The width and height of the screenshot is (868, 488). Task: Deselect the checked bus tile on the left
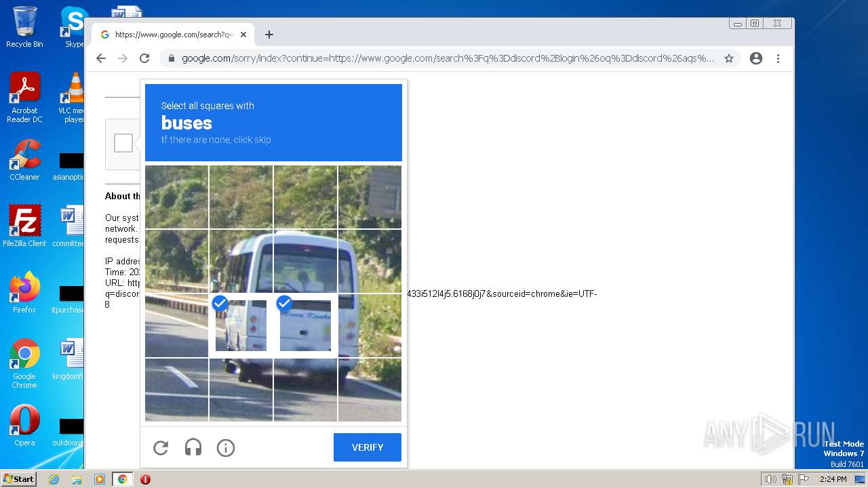tap(241, 325)
